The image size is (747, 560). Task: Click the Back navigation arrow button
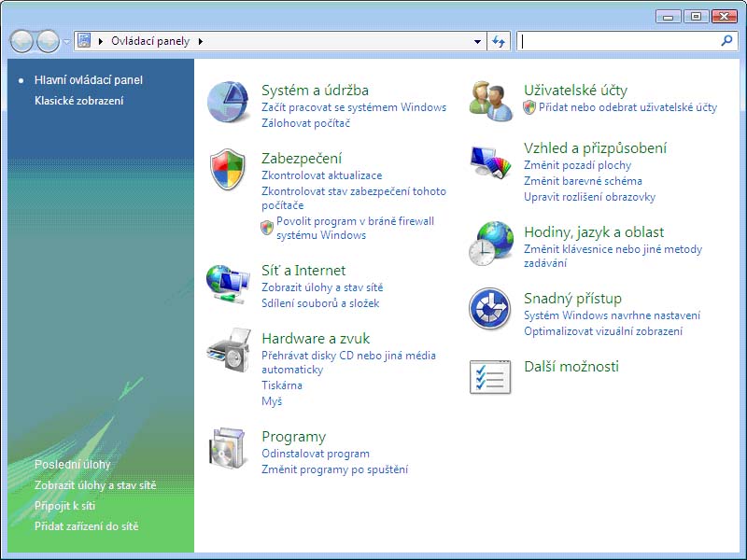pyautogui.click(x=21, y=41)
